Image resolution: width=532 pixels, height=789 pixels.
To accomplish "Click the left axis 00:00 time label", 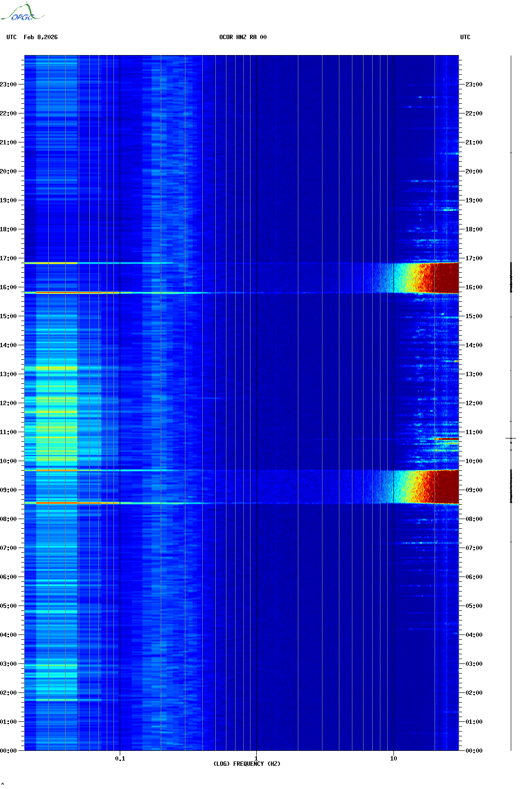I will pyautogui.click(x=8, y=751).
